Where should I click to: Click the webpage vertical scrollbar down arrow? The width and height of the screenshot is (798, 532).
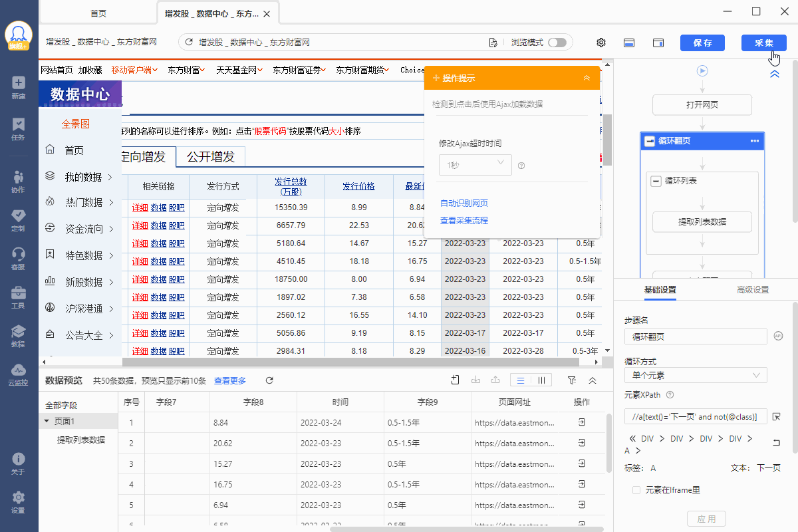(606, 350)
